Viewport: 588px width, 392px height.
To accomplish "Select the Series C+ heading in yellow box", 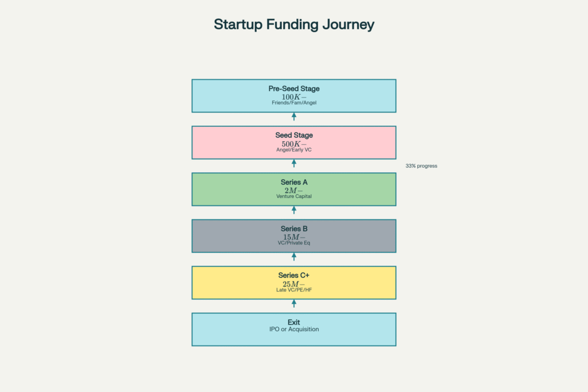I will tap(294, 275).
